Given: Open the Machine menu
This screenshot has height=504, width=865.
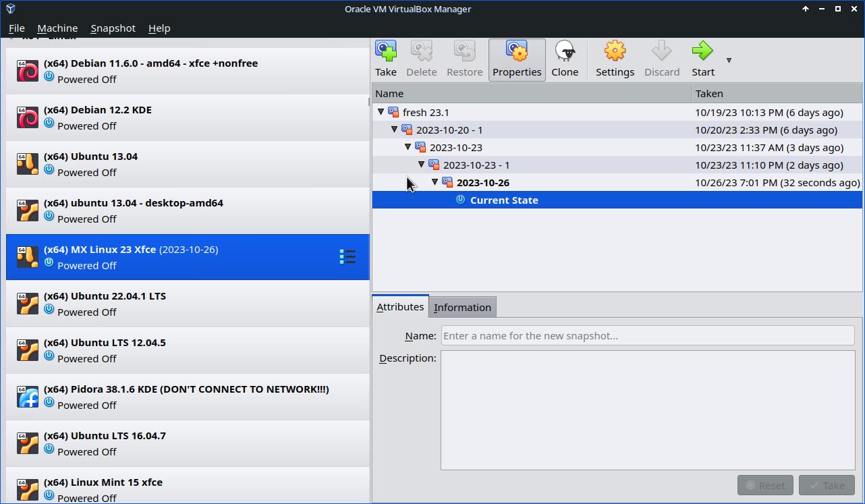Looking at the screenshot, I should tap(57, 28).
